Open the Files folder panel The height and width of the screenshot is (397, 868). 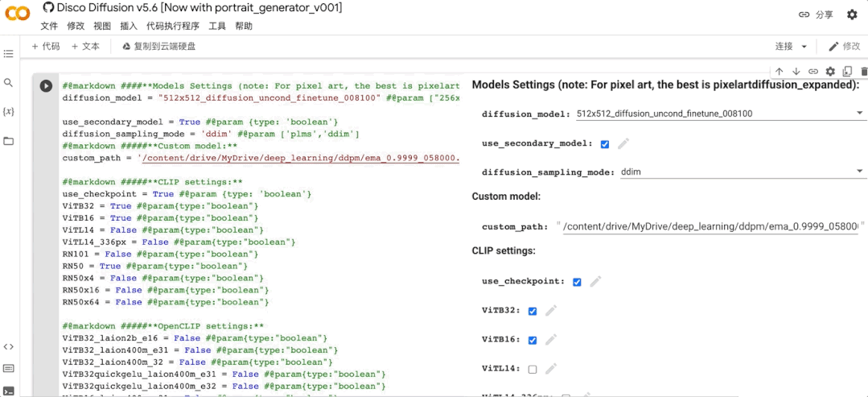pyautogui.click(x=9, y=141)
